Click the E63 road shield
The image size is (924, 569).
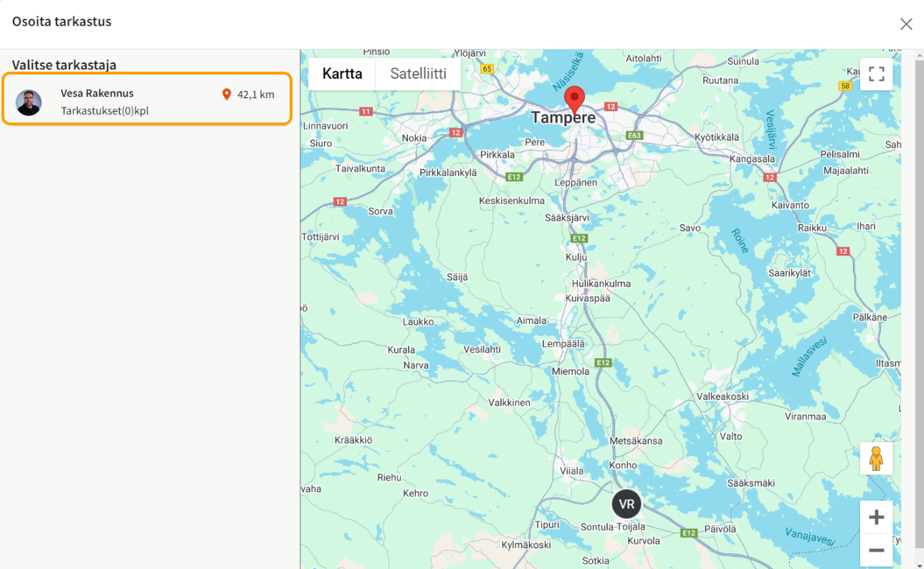[635, 135]
